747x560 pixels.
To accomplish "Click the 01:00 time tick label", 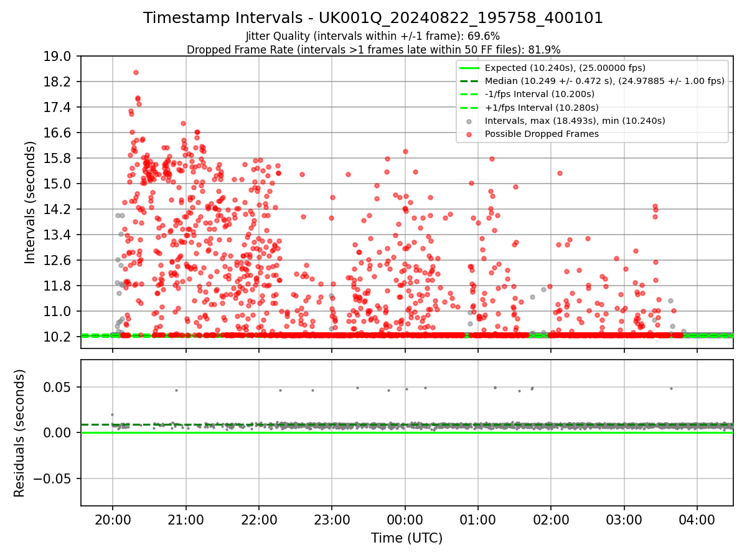I will (478, 519).
